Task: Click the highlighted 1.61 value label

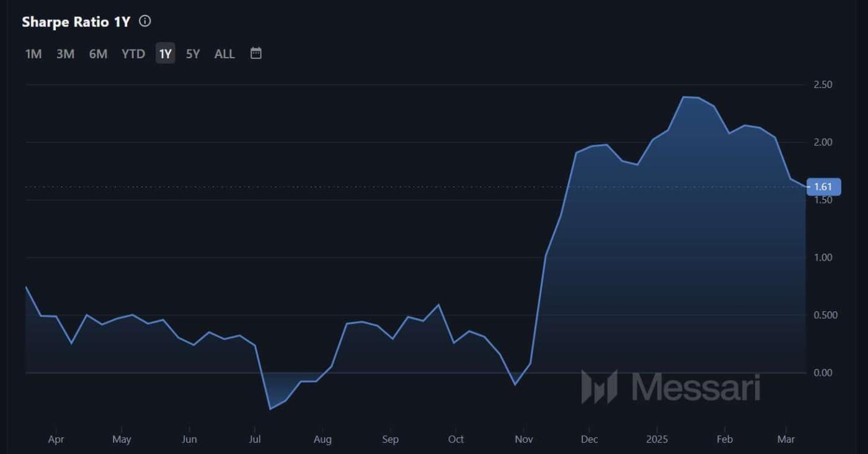Action: pos(825,186)
